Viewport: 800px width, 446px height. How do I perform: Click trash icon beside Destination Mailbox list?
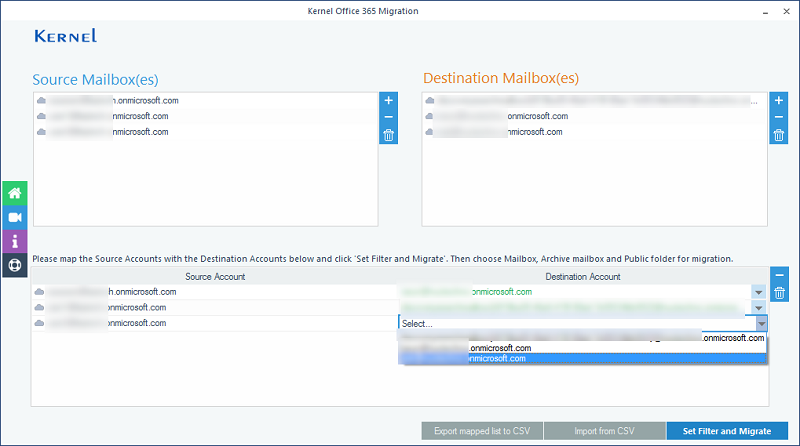778,135
